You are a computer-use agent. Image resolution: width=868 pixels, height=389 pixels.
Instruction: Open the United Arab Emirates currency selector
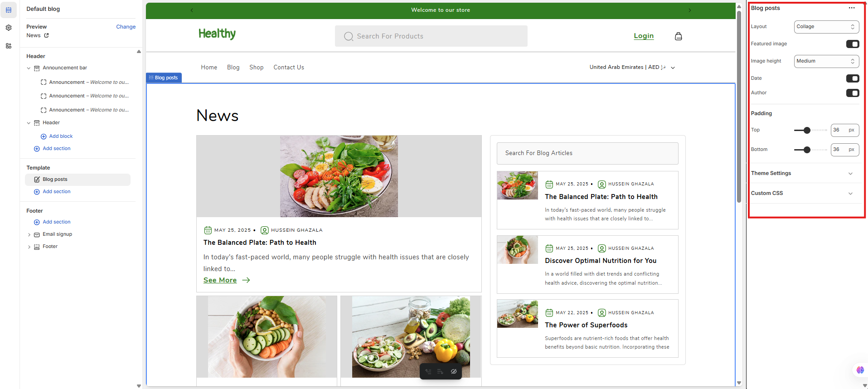pos(632,67)
